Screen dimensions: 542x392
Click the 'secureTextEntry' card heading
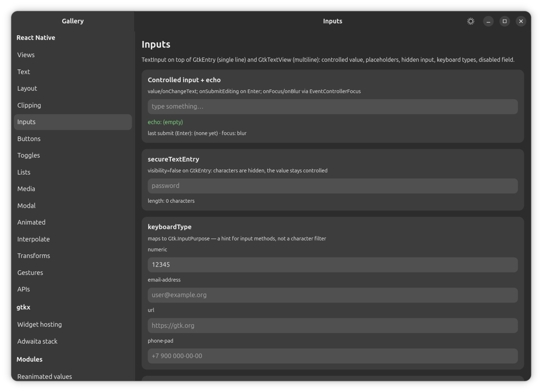pyautogui.click(x=173, y=159)
